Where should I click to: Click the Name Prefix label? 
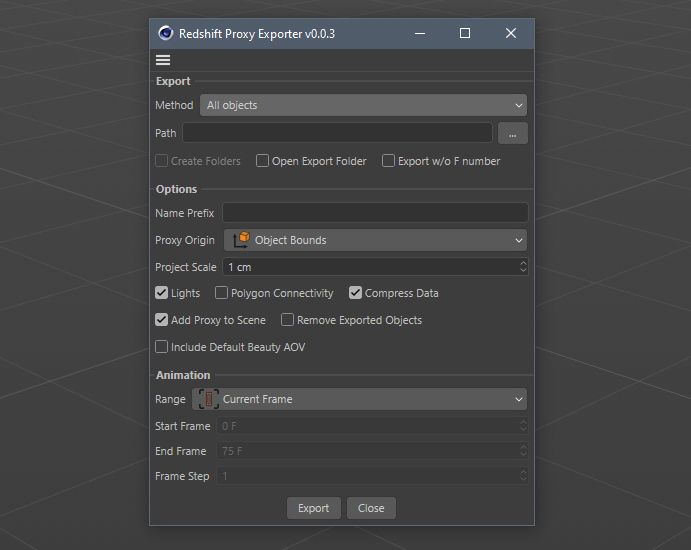[184, 213]
